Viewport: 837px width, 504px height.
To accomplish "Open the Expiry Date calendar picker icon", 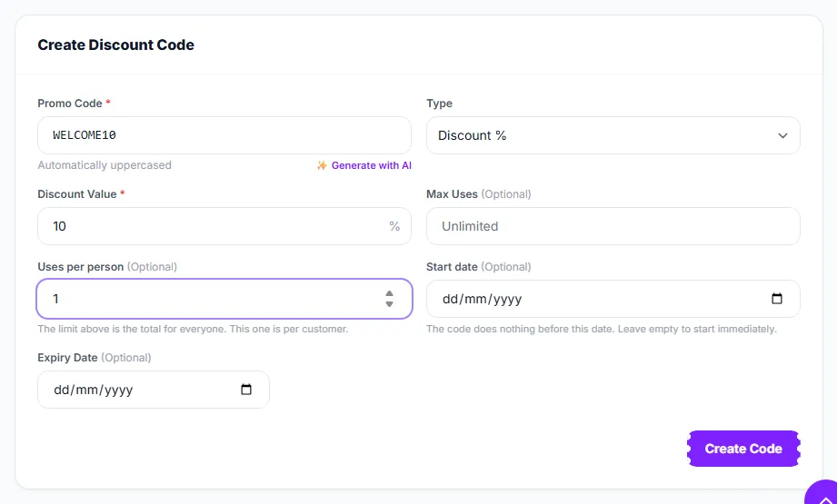I will 246,390.
